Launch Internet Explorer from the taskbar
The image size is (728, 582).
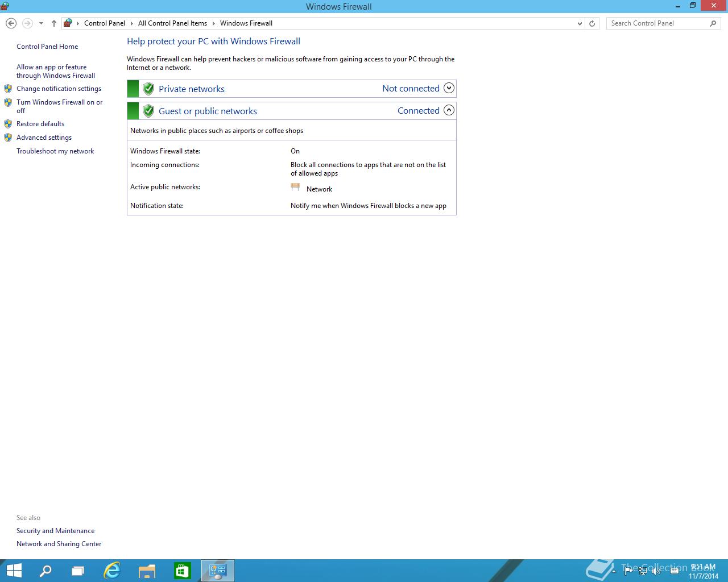[x=112, y=571]
